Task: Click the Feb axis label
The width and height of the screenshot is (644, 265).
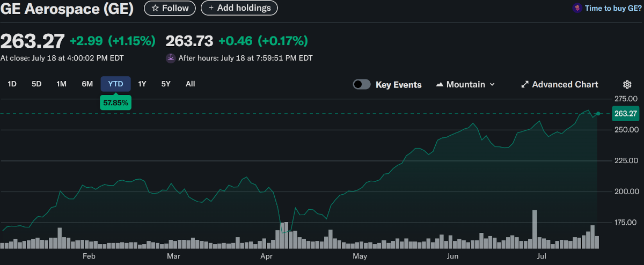Action: tap(89, 257)
